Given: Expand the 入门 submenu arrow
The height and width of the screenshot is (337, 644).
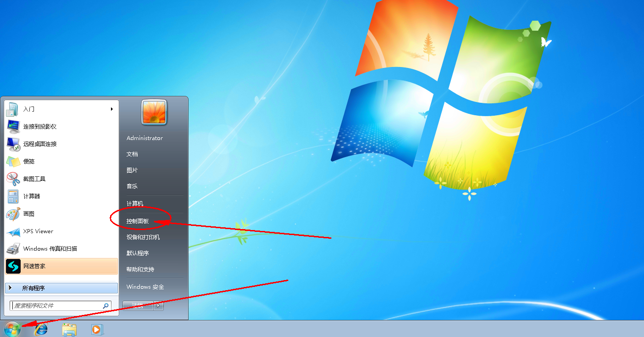Looking at the screenshot, I should 112,109.
